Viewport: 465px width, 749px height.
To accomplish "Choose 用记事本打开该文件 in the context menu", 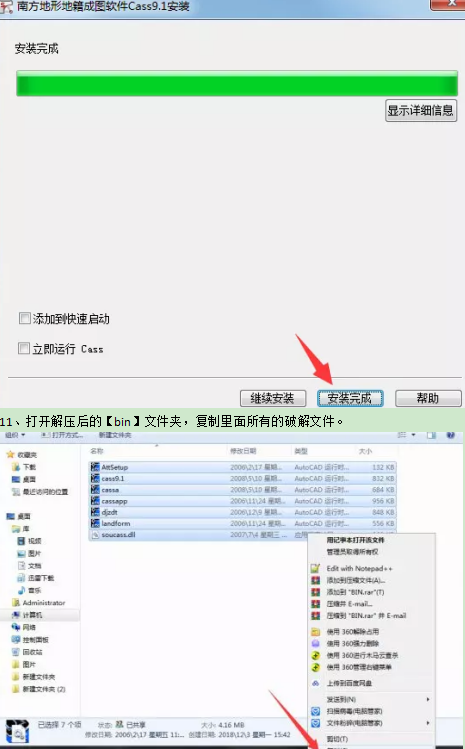I will [355, 540].
